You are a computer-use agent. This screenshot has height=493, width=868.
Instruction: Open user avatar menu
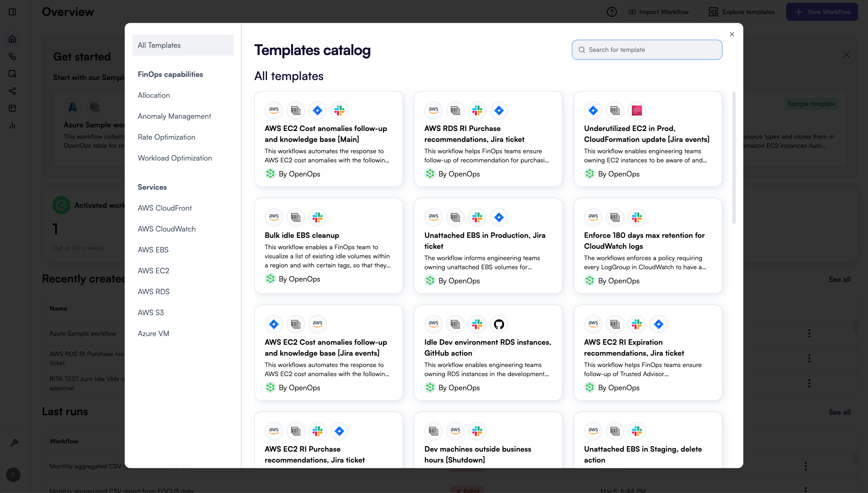(x=13, y=475)
